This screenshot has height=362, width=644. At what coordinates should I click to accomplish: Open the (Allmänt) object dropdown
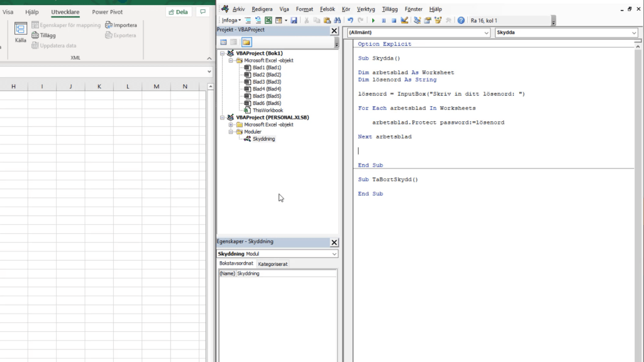[486, 33]
